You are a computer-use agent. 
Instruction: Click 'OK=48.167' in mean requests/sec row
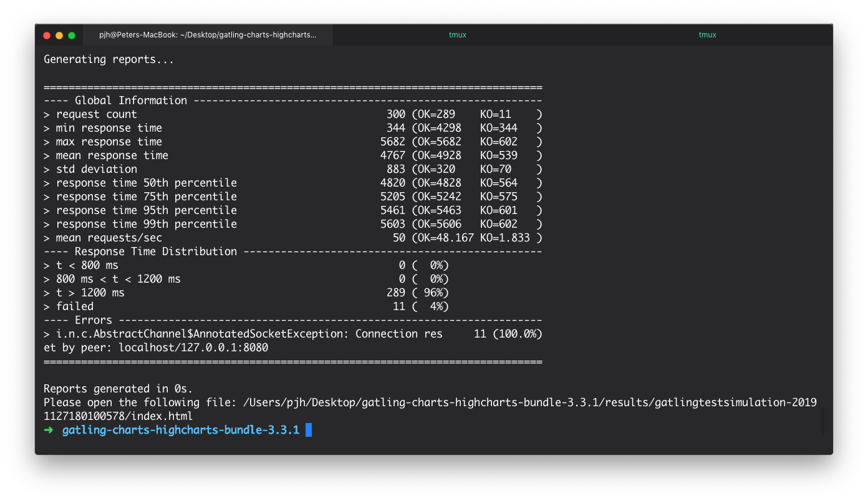click(446, 238)
